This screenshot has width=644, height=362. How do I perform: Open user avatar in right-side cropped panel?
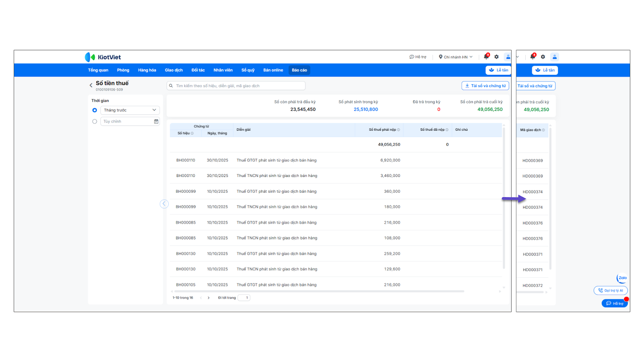click(x=555, y=57)
